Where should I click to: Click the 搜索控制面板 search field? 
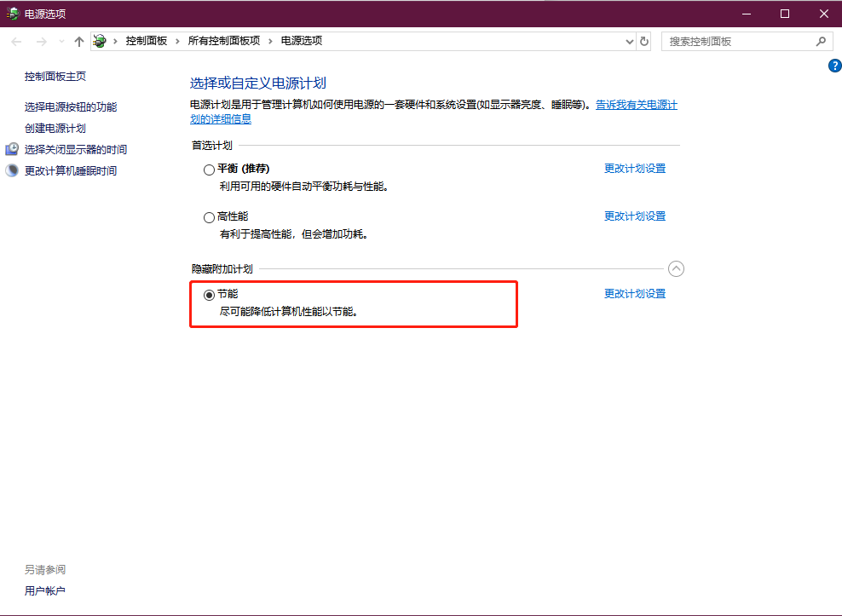point(737,41)
